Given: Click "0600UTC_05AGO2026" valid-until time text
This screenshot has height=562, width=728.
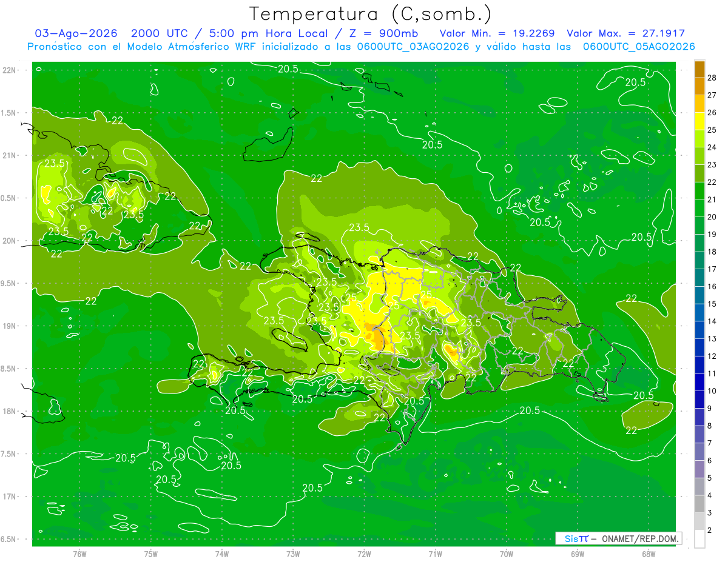Looking at the screenshot, I should (638, 47).
